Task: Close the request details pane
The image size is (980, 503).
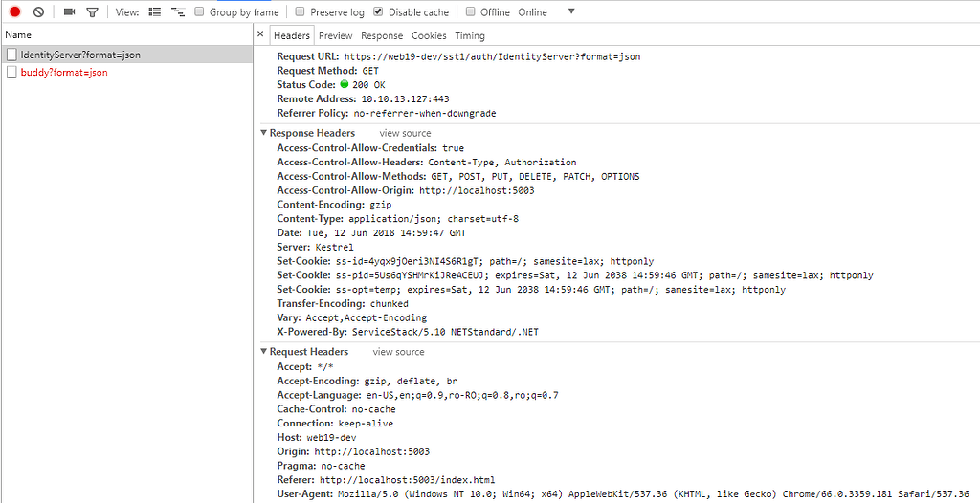Action: (x=261, y=35)
